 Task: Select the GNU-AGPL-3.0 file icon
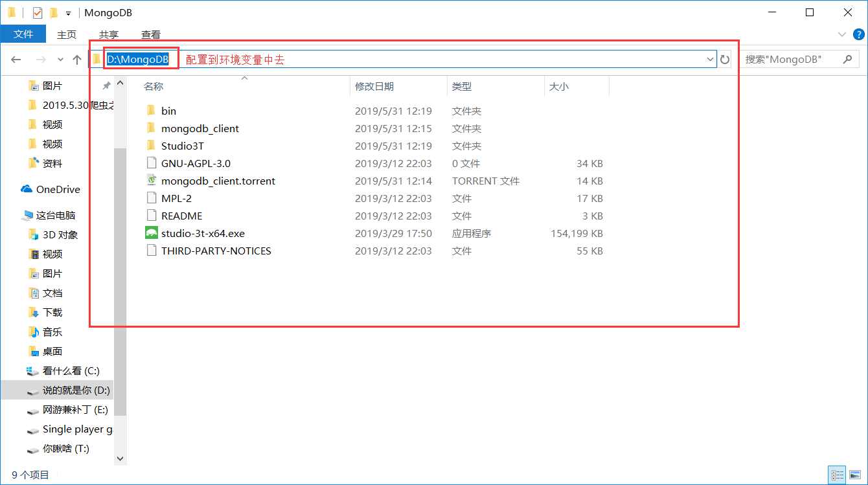click(x=151, y=163)
